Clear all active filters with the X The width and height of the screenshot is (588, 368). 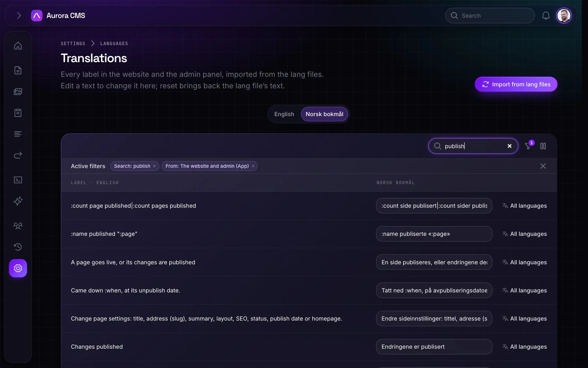543,166
